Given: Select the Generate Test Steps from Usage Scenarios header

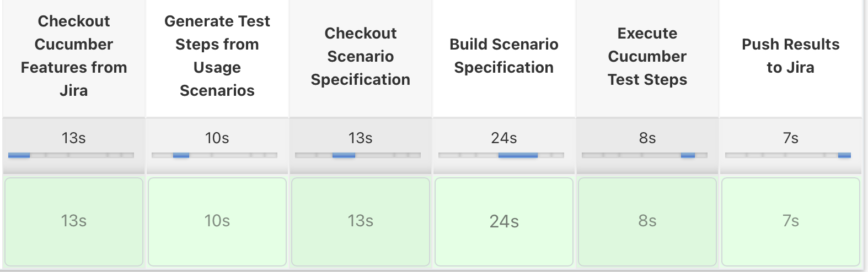Looking at the screenshot, I should coord(217,56).
